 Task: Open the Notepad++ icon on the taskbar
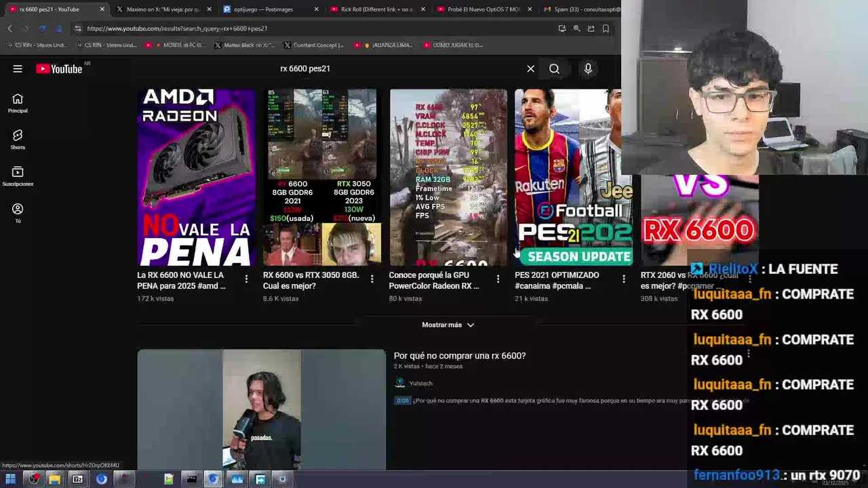pyautogui.click(x=169, y=479)
